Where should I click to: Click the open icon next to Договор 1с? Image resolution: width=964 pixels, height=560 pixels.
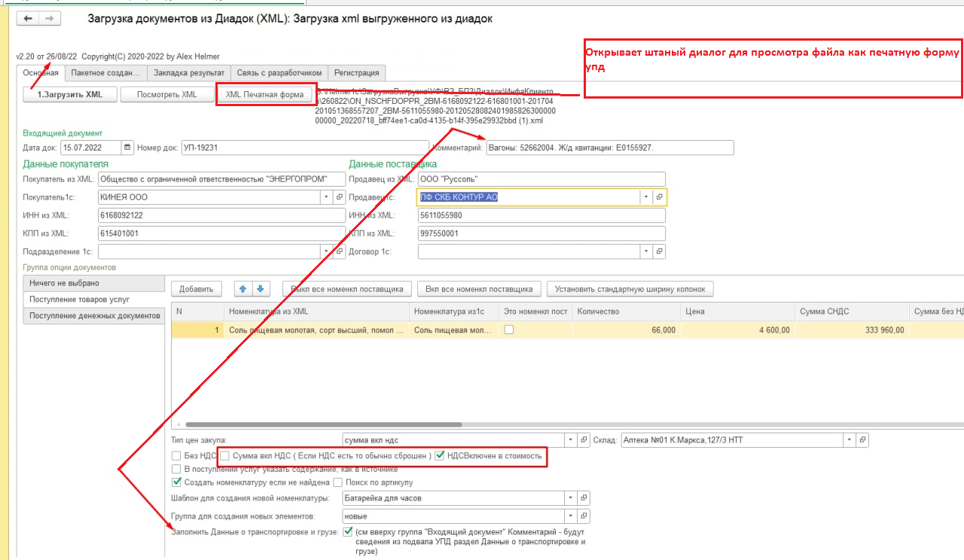[659, 252]
